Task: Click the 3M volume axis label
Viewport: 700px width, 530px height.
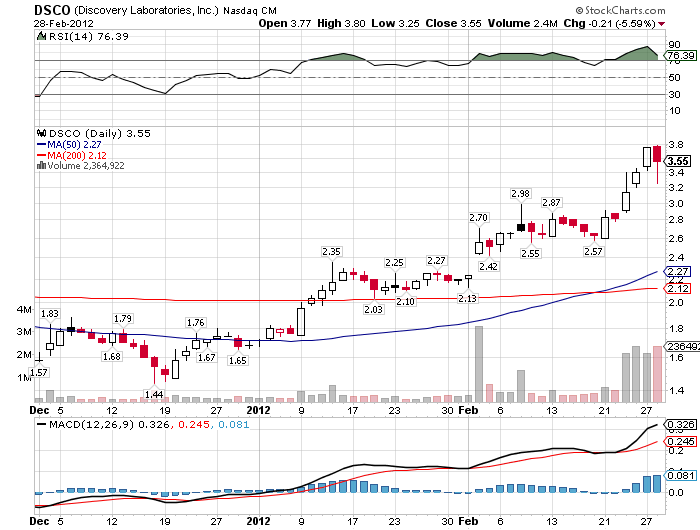Action: (x=25, y=331)
